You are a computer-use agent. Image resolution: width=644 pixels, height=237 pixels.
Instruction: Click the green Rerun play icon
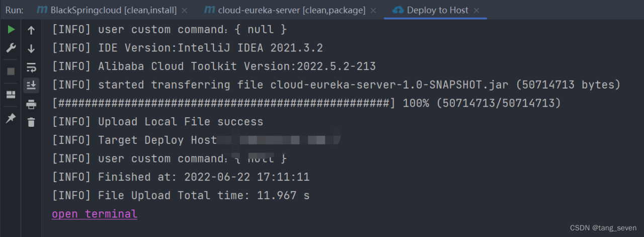(11, 30)
